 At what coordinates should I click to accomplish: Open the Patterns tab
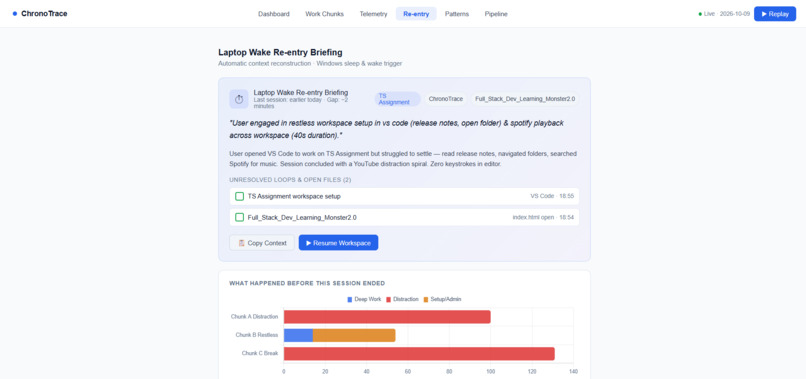coord(456,14)
